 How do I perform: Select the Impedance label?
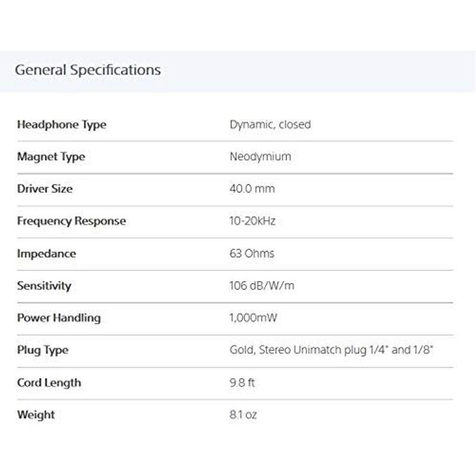[x=46, y=253]
